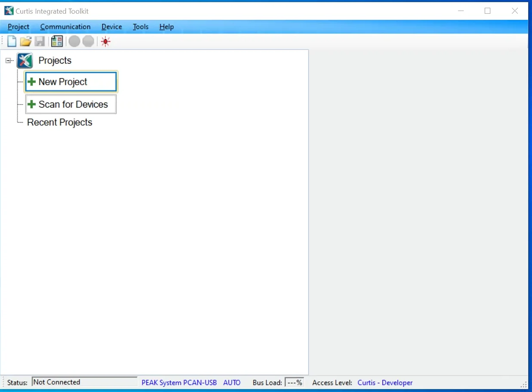Open the Project menu

(18, 27)
